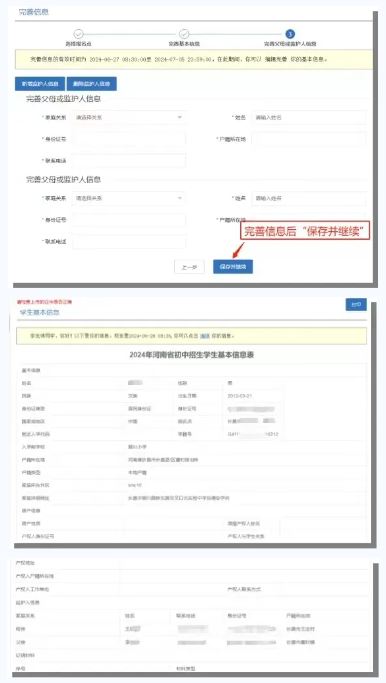The width and height of the screenshot is (386, 683).
Task: Click the second guardian 身份证号 field
Action: pos(129,220)
